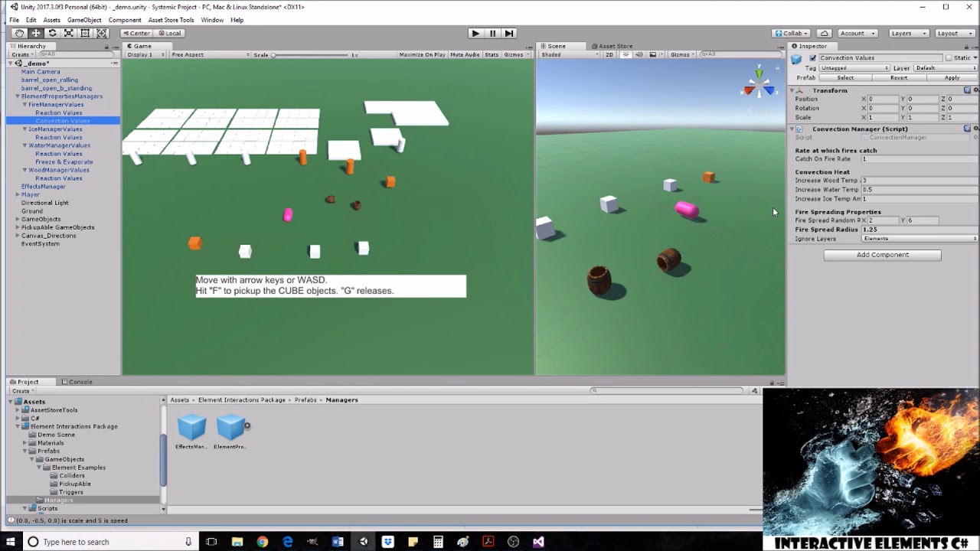Open Word from the taskbar
Viewport: 980px width, 551px height.
coord(338,542)
